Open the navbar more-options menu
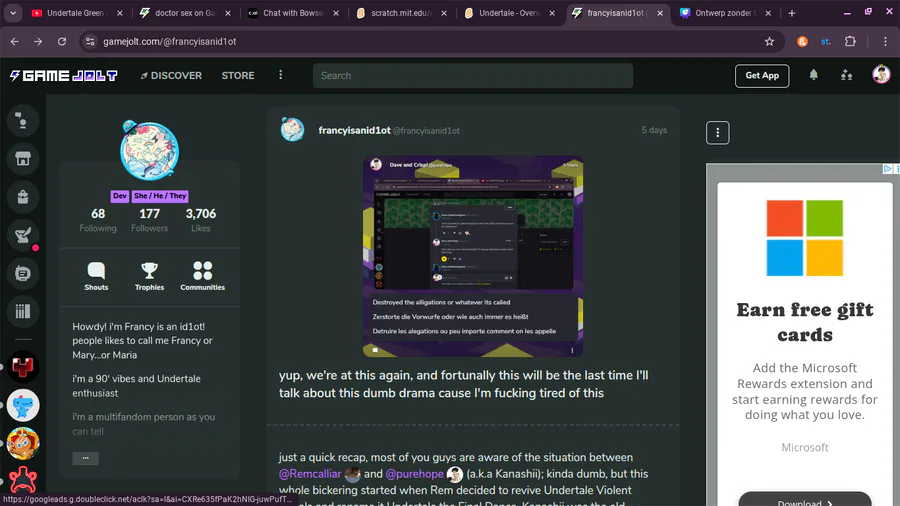The height and width of the screenshot is (506, 900). [x=281, y=75]
